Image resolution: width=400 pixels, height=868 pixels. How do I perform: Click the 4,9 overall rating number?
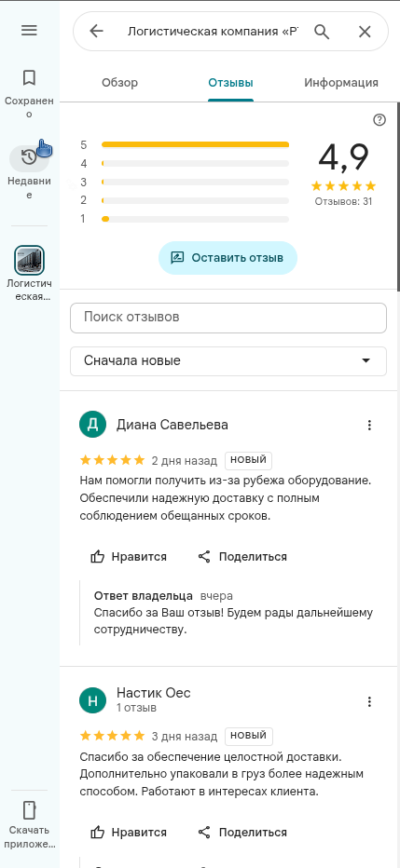point(343,157)
